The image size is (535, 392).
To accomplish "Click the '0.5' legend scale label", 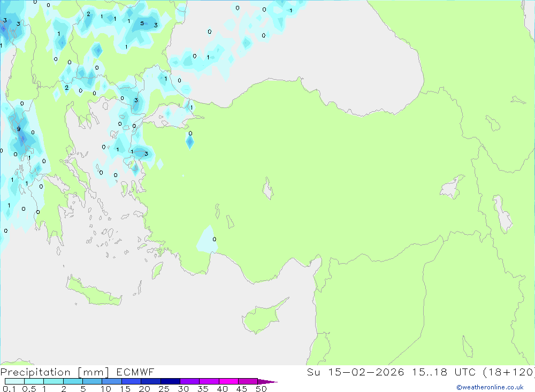I will [29, 389].
